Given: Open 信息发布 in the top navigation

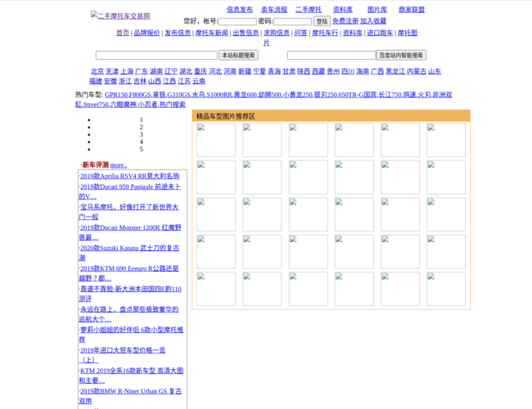Looking at the screenshot, I should click(240, 10).
